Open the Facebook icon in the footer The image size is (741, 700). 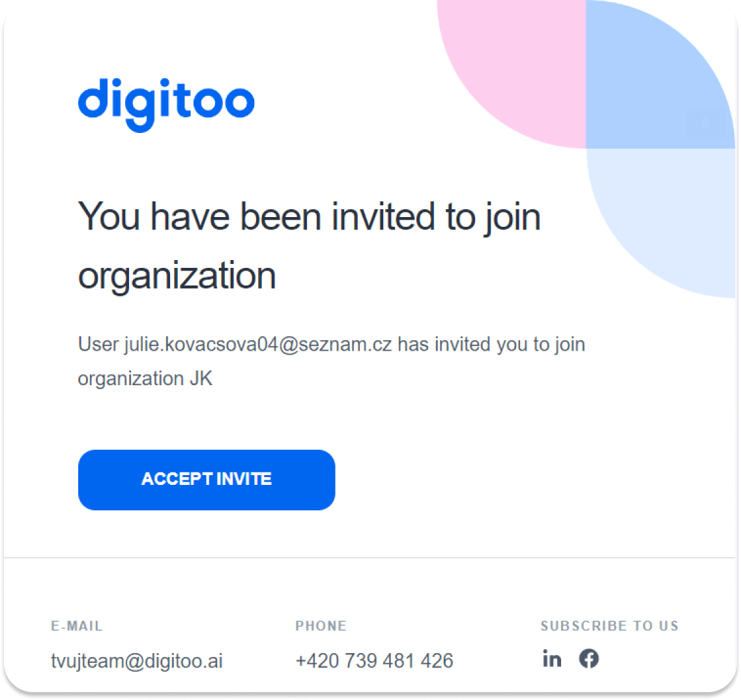click(x=589, y=658)
